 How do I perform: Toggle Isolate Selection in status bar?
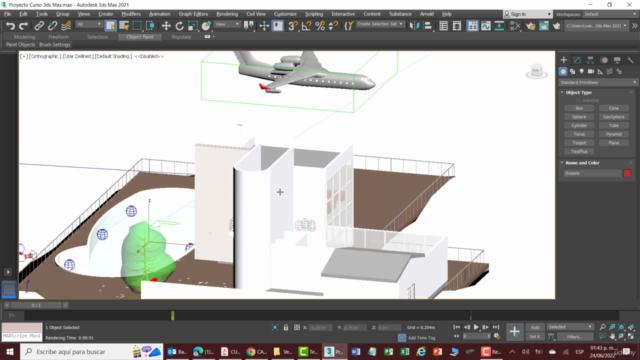click(275, 327)
